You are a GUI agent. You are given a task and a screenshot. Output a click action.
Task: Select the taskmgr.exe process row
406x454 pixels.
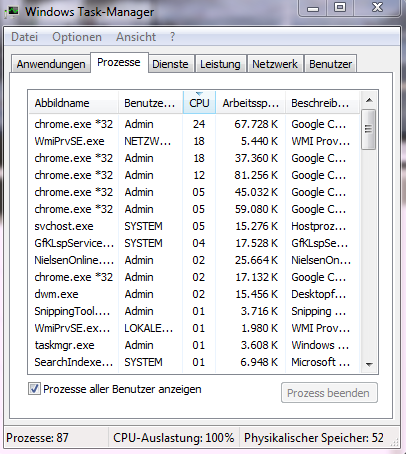(x=194, y=345)
